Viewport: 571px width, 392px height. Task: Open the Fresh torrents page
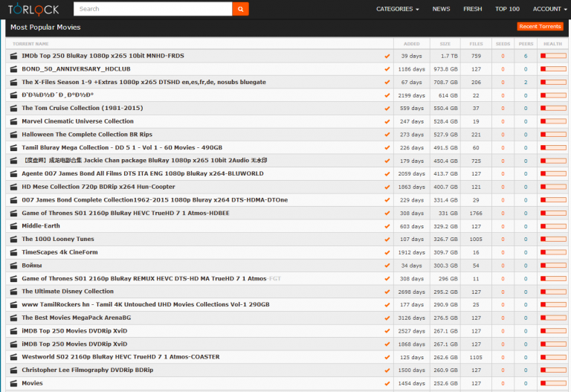click(472, 9)
